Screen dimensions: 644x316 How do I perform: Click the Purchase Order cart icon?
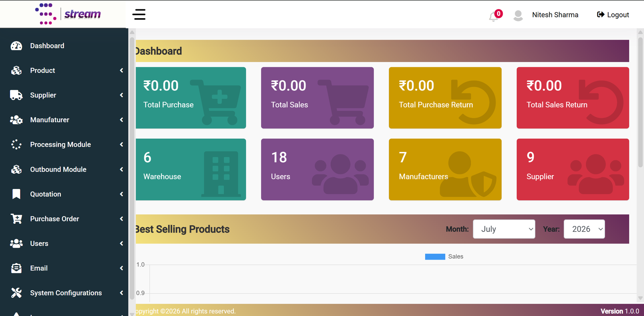(17, 219)
